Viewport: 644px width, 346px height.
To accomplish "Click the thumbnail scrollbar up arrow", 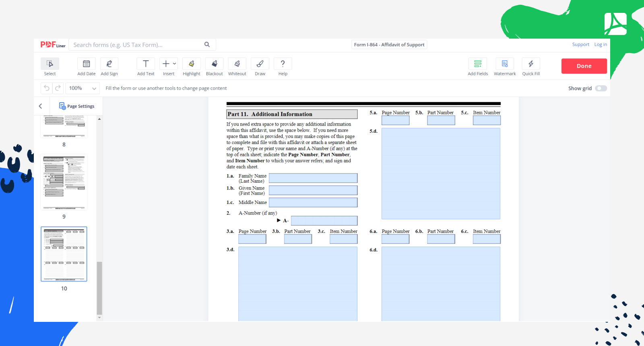I will click(x=99, y=119).
